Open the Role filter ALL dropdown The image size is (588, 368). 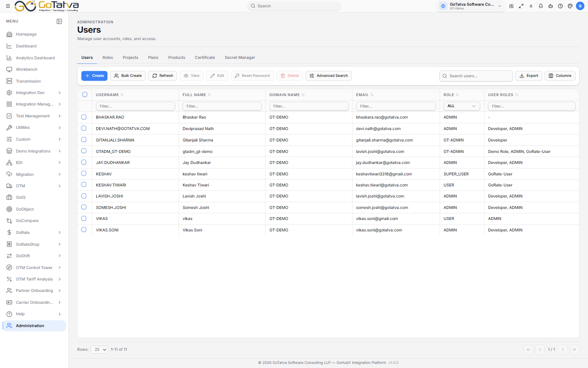tap(462, 106)
